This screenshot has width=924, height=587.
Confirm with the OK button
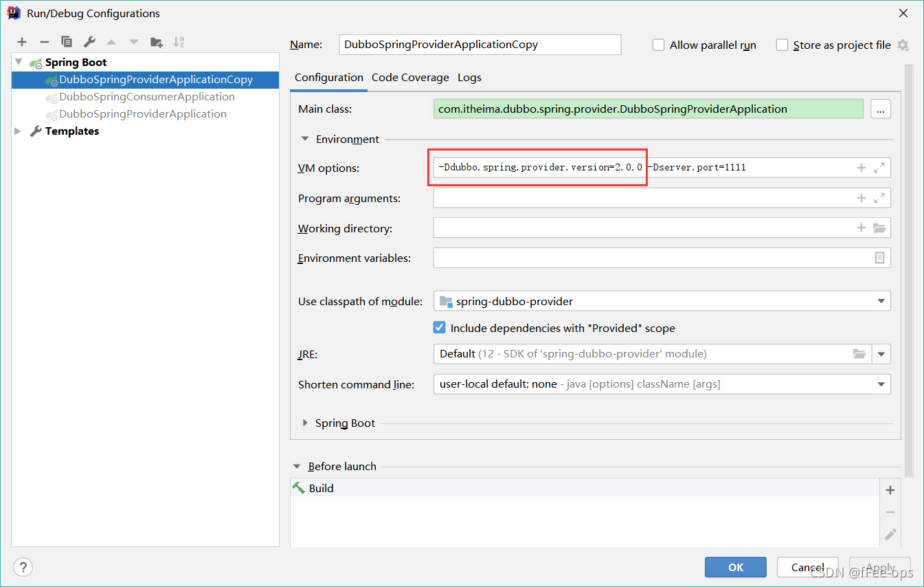(736, 567)
